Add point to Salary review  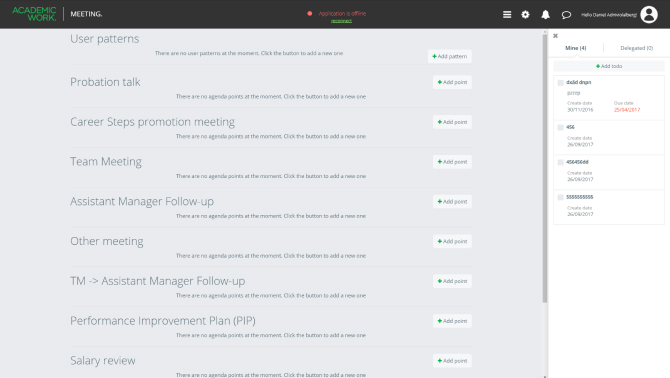[x=452, y=360]
